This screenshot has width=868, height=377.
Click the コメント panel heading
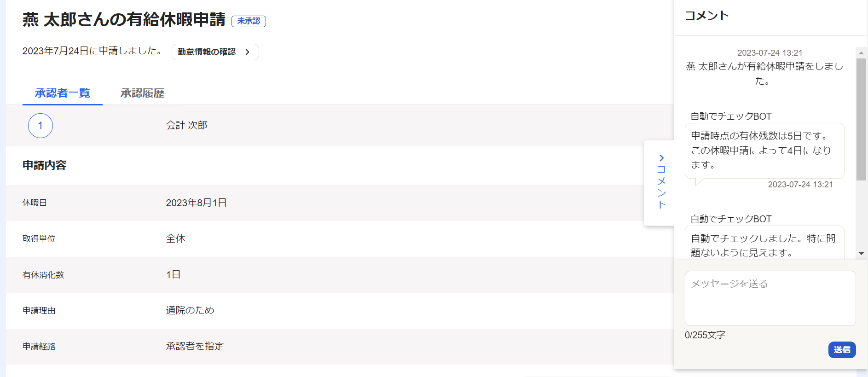point(707,16)
